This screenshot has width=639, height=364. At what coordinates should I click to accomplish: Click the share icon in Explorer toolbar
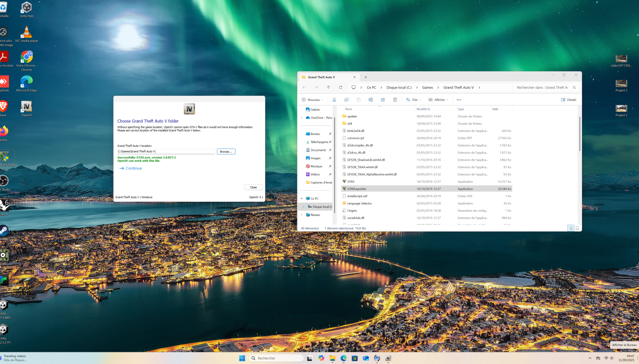click(x=383, y=100)
